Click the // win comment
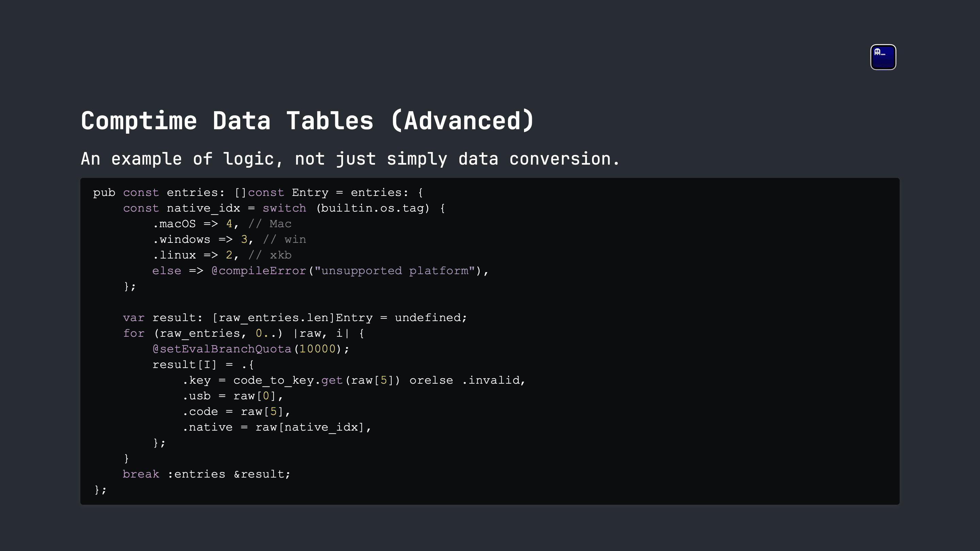This screenshot has height=551, width=980. [284, 239]
